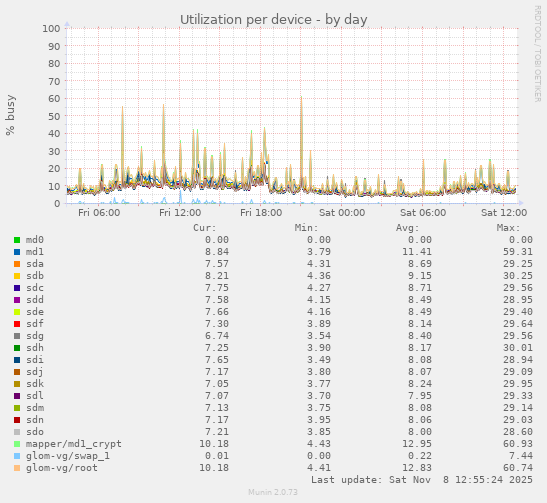Click the md1 blue legend swatch

tap(17, 252)
